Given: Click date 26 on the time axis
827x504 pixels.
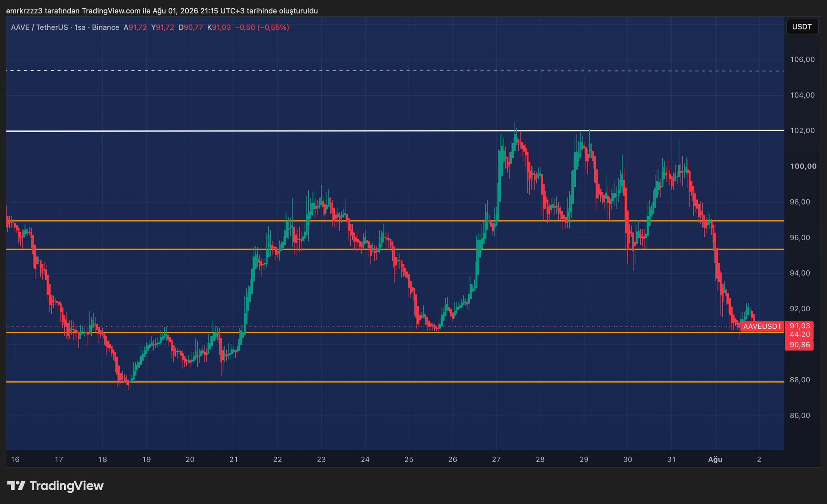Looking at the screenshot, I should pos(452,459).
